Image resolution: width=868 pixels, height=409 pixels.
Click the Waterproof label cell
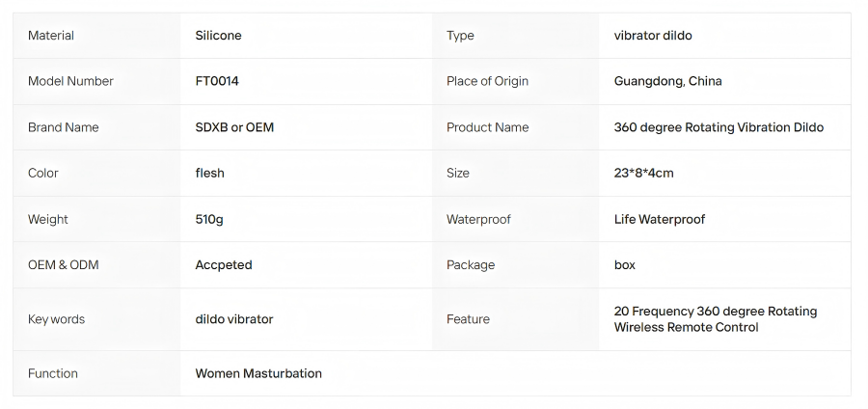pyautogui.click(x=515, y=219)
